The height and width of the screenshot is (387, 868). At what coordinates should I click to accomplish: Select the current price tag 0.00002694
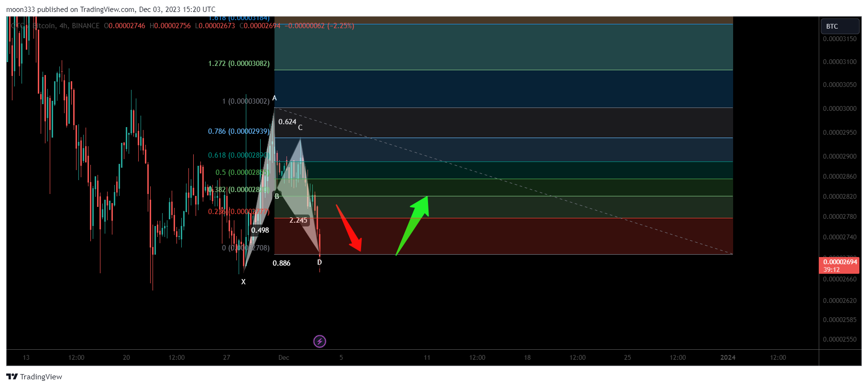pos(840,265)
